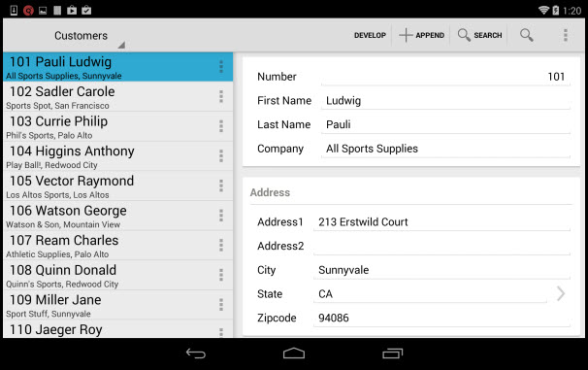Tap the clock showing 1:20
The width and height of the screenshot is (588, 370).
572,11
